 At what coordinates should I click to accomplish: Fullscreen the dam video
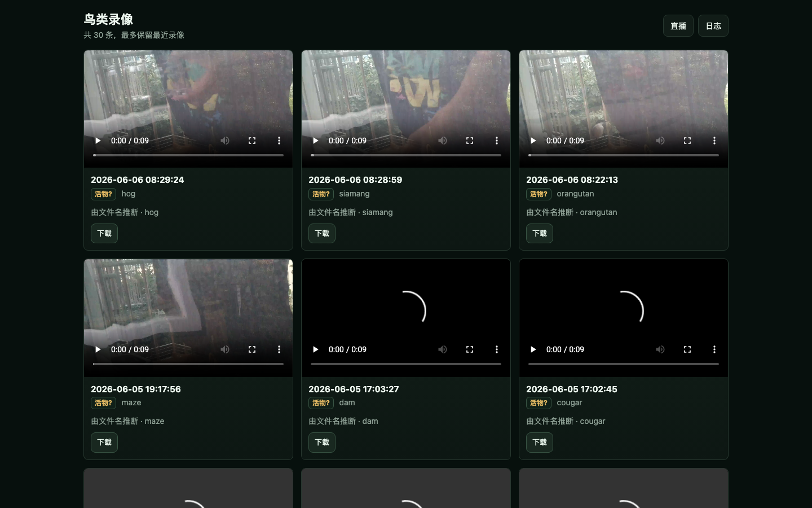tap(470, 349)
